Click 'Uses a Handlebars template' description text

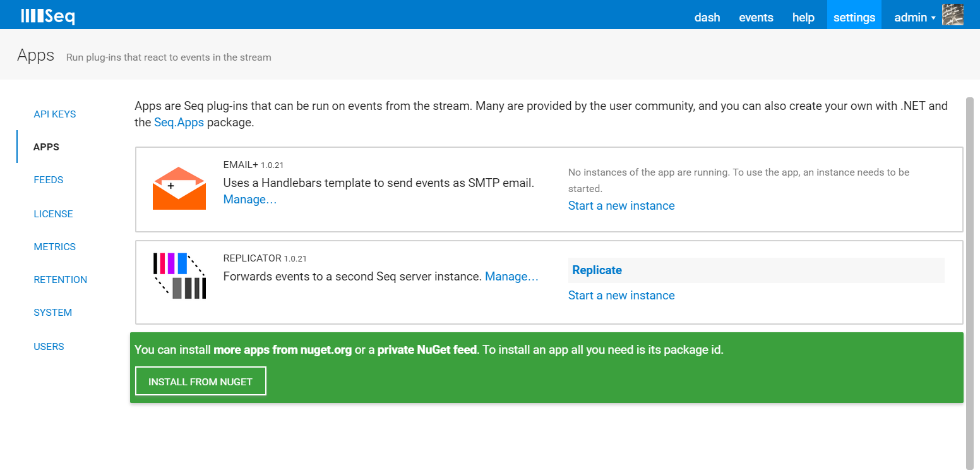pos(379,183)
